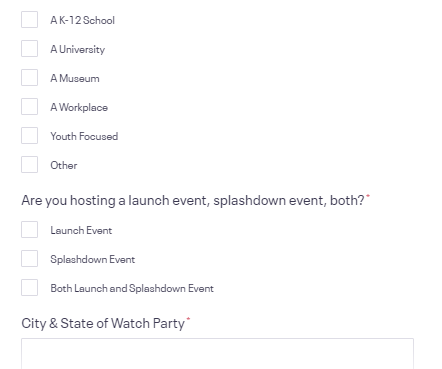Select the A Workplace checkbox

coord(29,107)
